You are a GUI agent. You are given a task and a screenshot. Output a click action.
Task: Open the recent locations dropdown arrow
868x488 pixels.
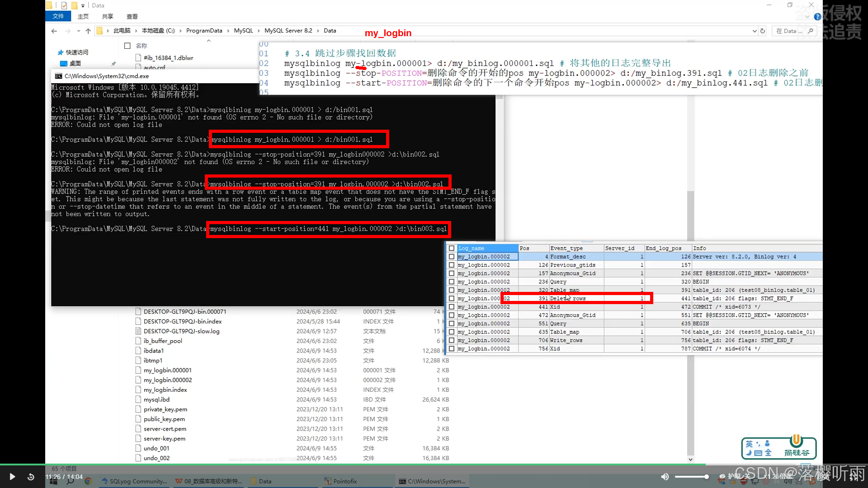[79, 31]
